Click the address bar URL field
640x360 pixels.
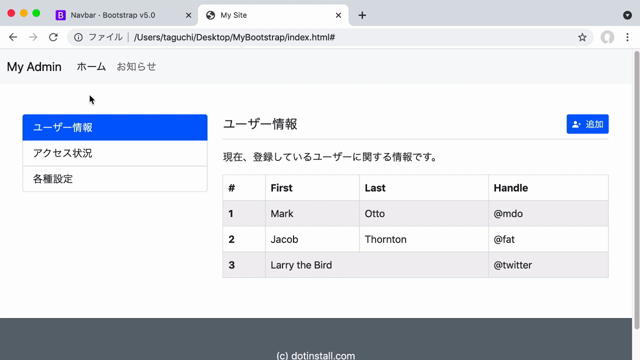(x=331, y=37)
